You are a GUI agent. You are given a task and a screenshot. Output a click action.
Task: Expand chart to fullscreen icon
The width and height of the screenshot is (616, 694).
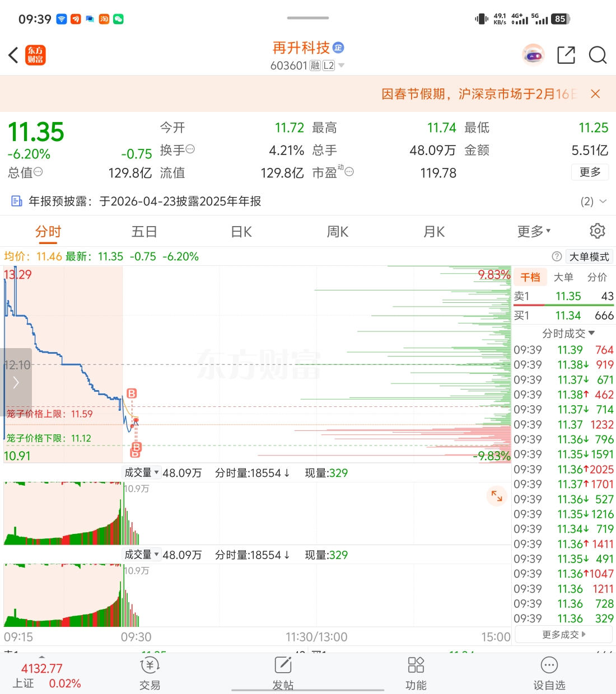coord(496,495)
